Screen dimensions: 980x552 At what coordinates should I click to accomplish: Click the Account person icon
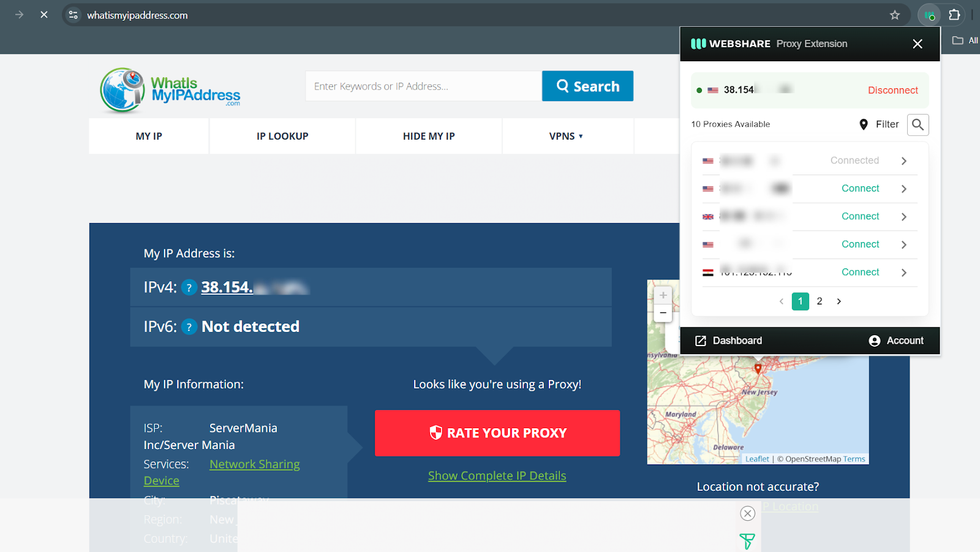(x=875, y=341)
